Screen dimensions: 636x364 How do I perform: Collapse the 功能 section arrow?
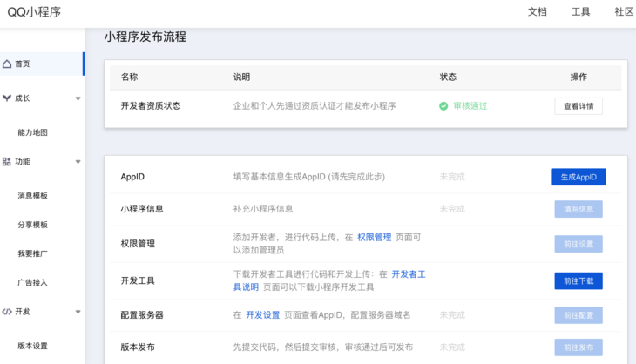tap(78, 162)
